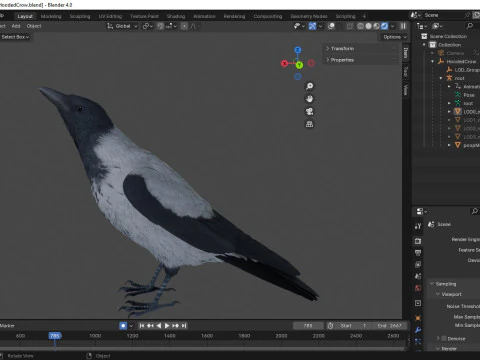This screenshot has height=360, width=480.
Task: Click the current frame number field
Action: click(x=308, y=326)
